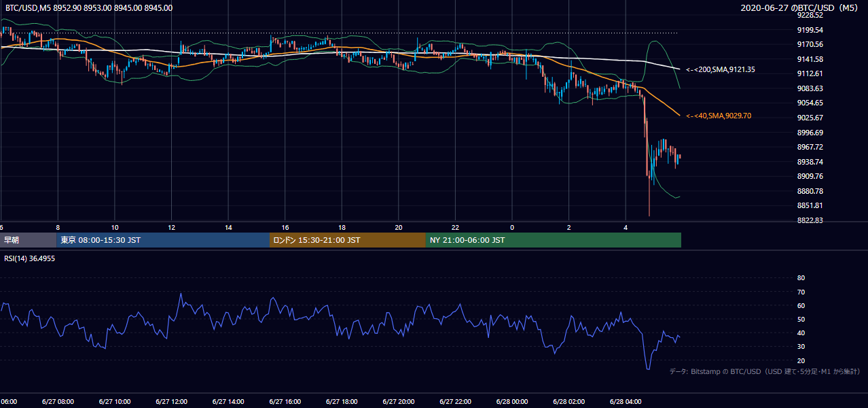Click RSI axis level 70
Viewport: 868px width, 408px height.
pos(801,292)
